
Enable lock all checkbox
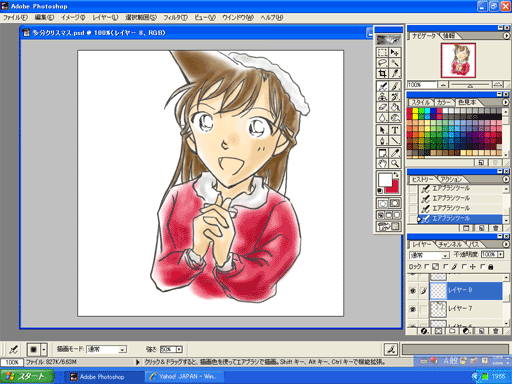pos(483,267)
